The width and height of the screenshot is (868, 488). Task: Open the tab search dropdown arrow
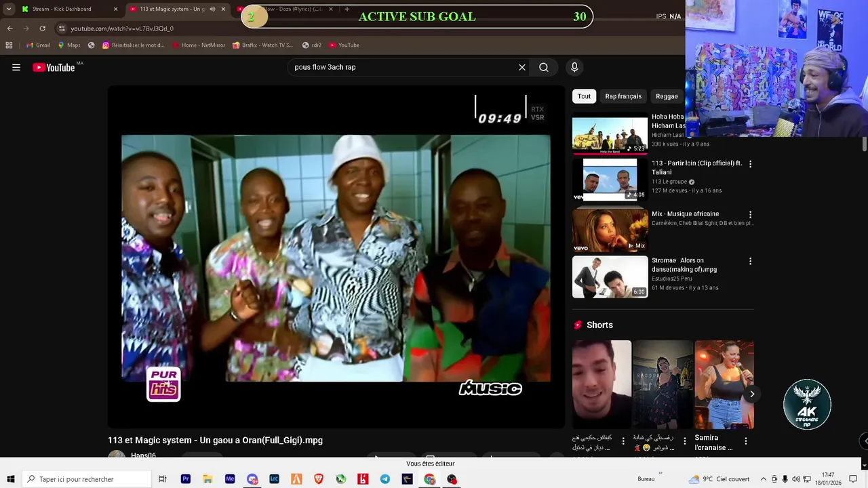(x=8, y=9)
